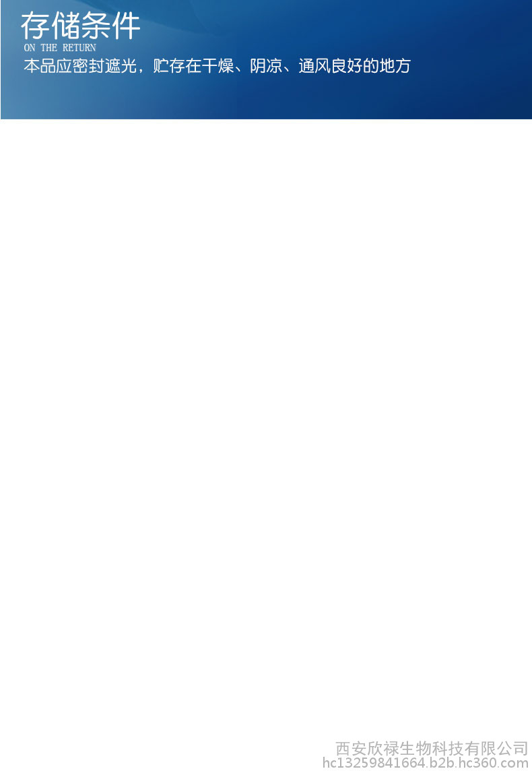
Task: Click the 存 character in the heading
Action: pos(35,26)
